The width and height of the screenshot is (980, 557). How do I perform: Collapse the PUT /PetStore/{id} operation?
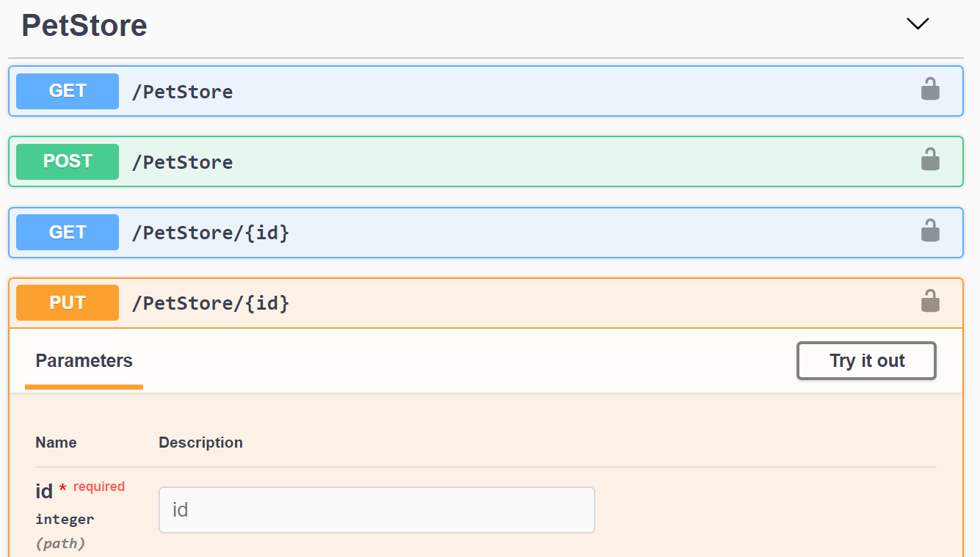[x=514, y=303]
